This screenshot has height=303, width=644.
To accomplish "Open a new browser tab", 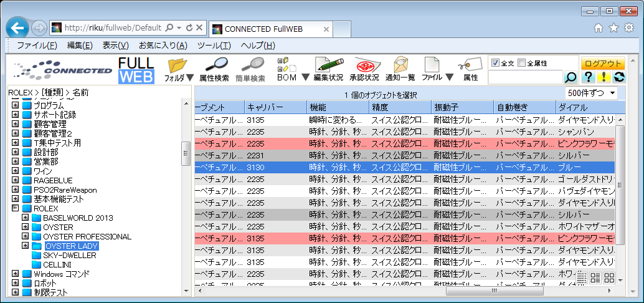I will [342, 29].
